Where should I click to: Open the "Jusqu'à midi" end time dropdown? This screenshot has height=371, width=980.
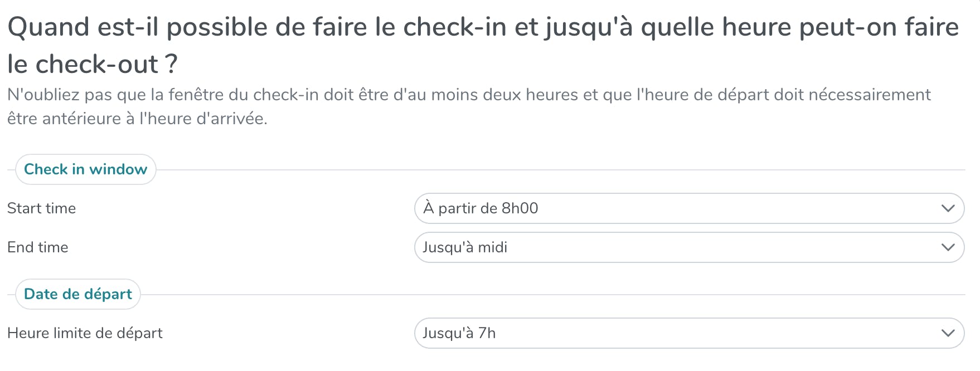(x=689, y=247)
